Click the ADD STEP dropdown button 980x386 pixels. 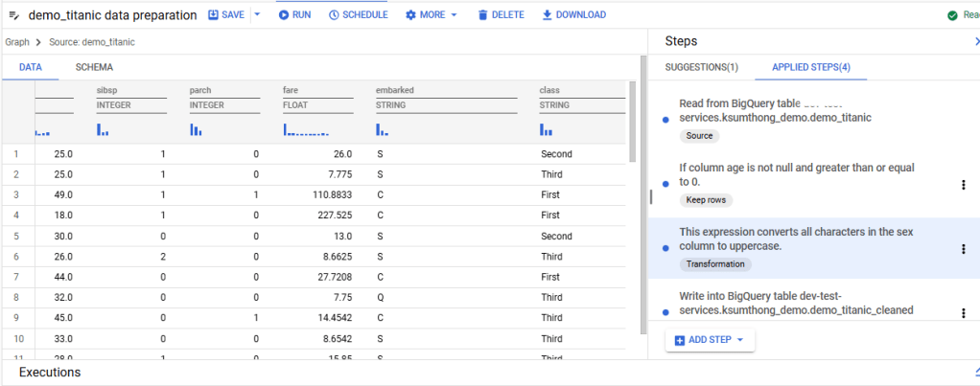tap(710, 340)
